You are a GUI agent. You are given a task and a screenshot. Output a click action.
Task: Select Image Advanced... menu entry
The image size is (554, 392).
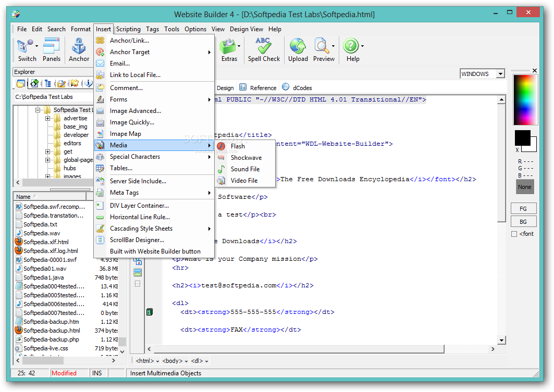pyautogui.click(x=154, y=111)
